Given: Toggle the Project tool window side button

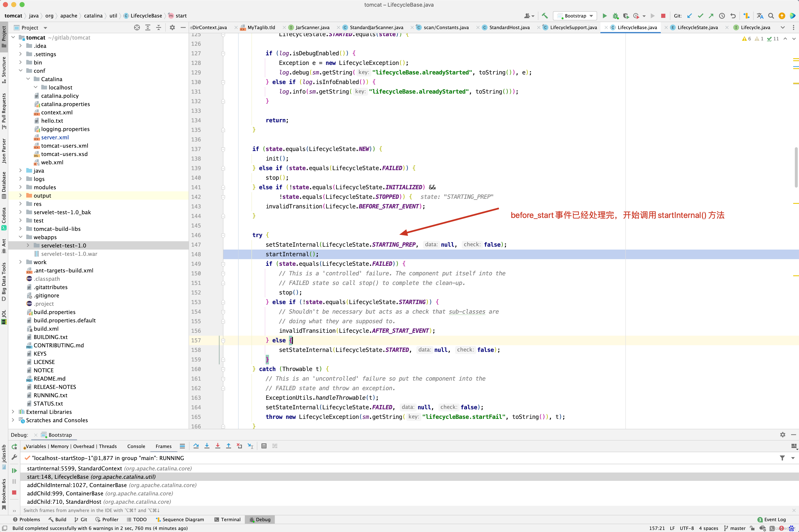Looking at the screenshot, I should 4,37.
